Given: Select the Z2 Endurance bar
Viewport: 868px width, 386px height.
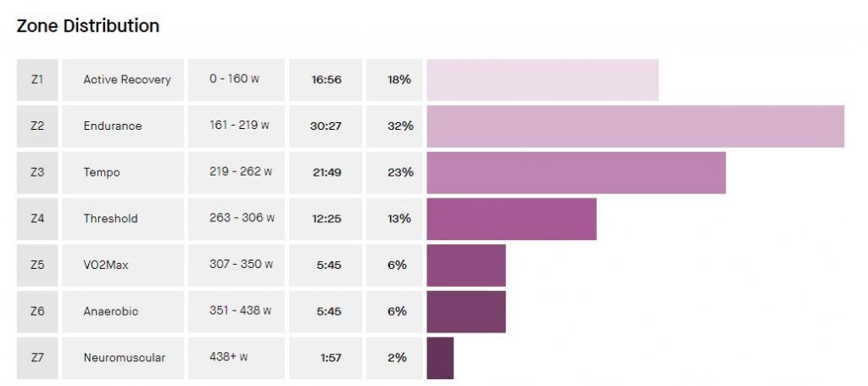Looking at the screenshot, I should point(635,126).
